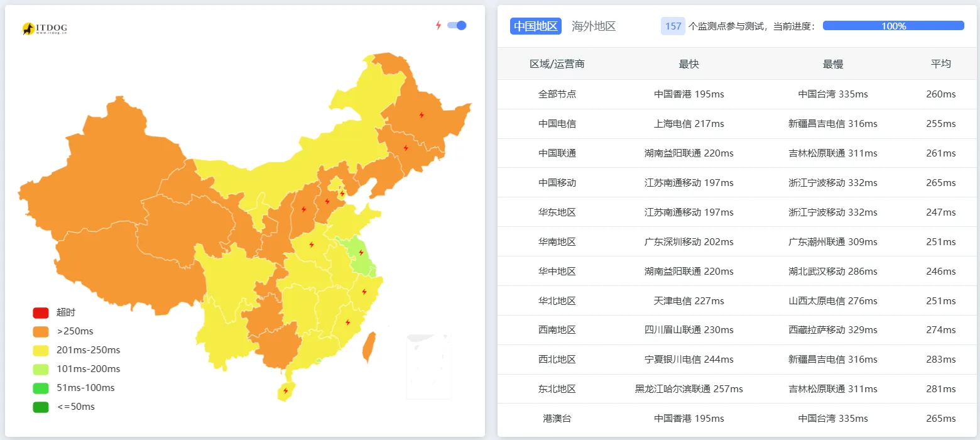Toggle the blue switch above the map

click(x=455, y=25)
